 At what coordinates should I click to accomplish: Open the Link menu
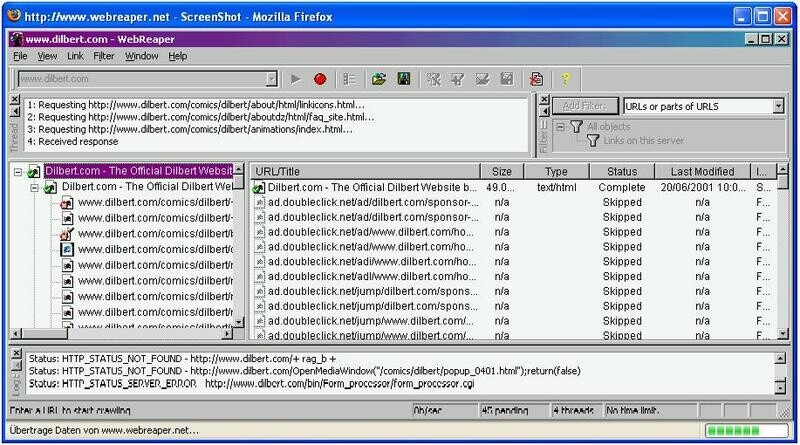(x=75, y=56)
